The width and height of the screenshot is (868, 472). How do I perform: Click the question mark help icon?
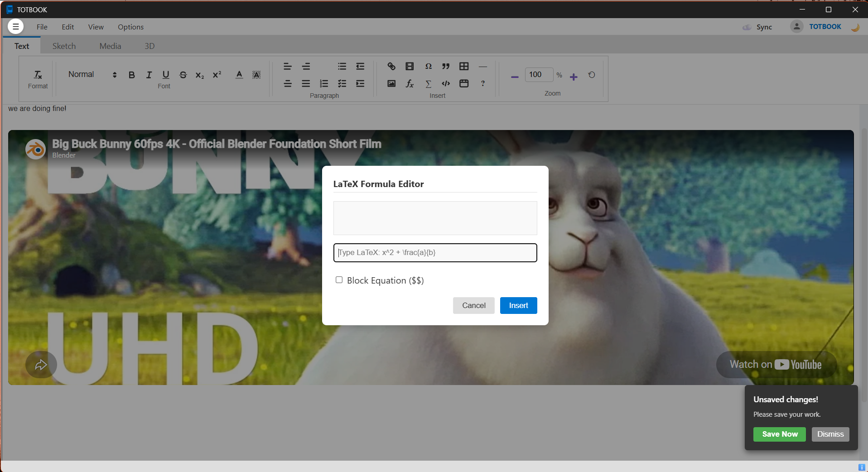[483, 84]
